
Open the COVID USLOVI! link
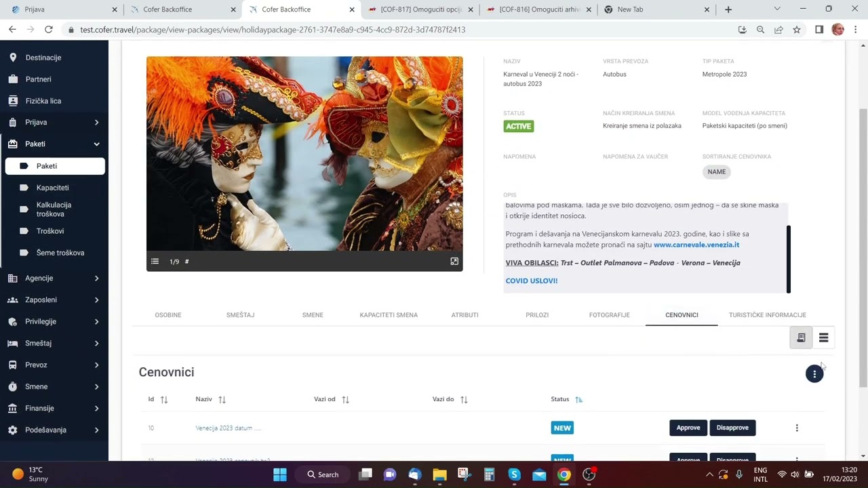click(532, 281)
